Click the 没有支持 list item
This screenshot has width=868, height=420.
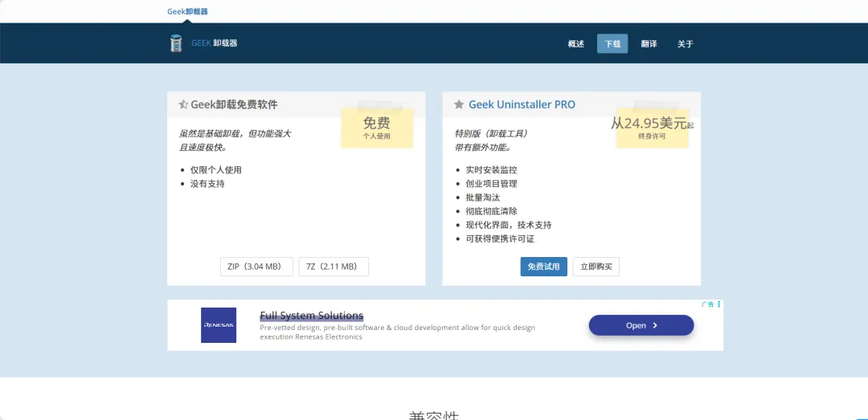pos(207,184)
